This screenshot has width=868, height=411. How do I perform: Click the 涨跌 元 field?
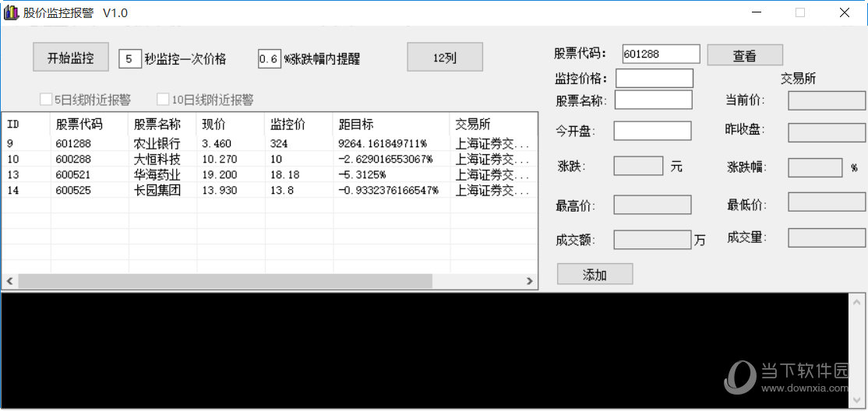pos(638,166)
